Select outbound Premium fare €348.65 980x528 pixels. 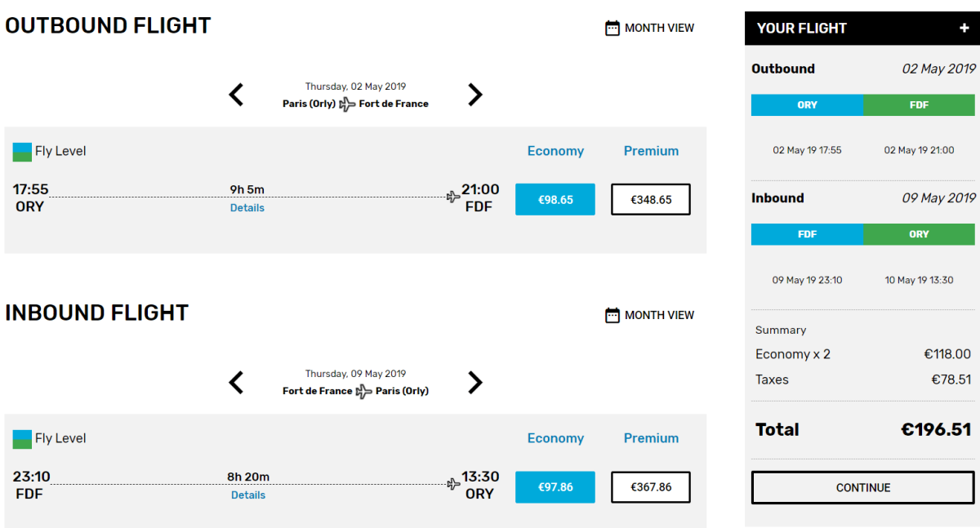point(651,200)
